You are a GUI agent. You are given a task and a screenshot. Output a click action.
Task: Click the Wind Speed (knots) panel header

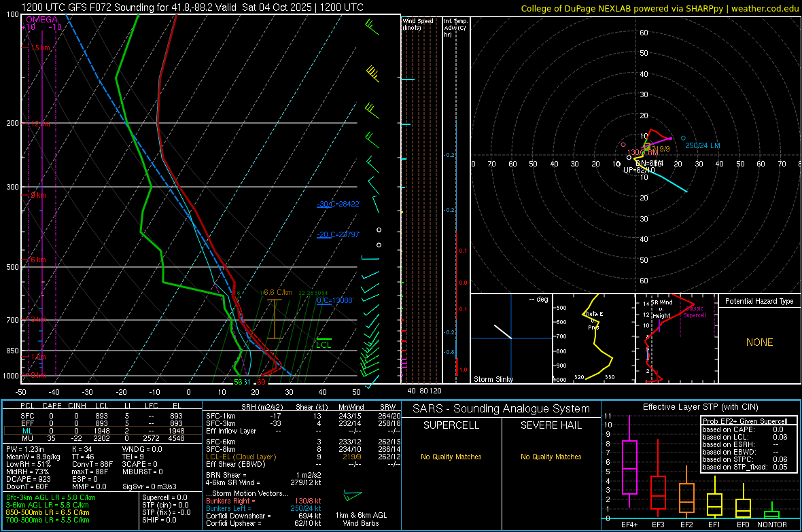pyautogui.click(x=418, y=24)
